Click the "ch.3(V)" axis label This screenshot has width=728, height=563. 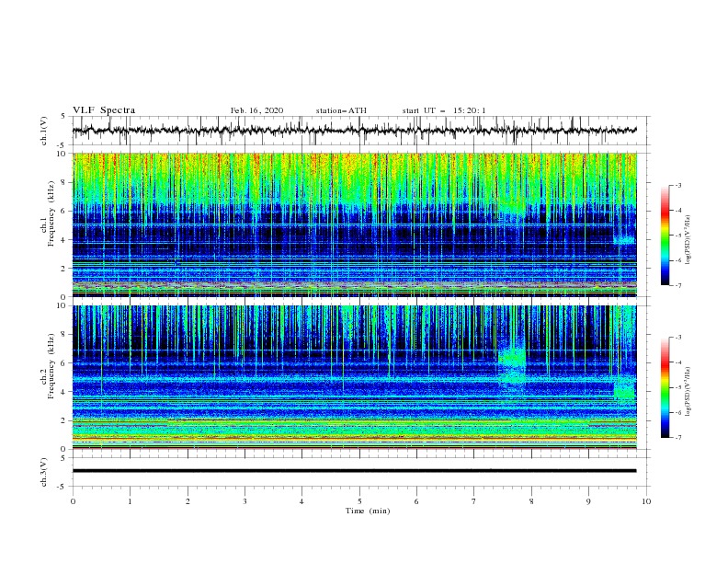44,472
